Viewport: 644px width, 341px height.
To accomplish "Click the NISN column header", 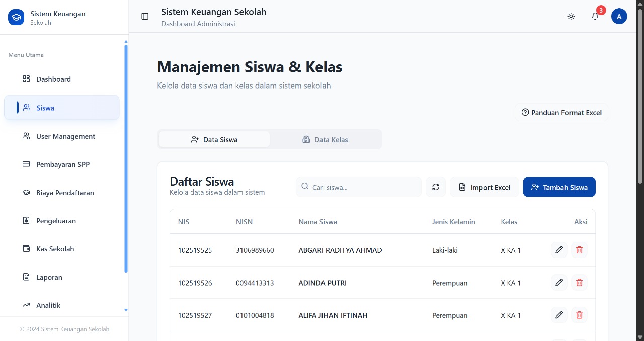I will pyautogui.click(x=244, y=222).
